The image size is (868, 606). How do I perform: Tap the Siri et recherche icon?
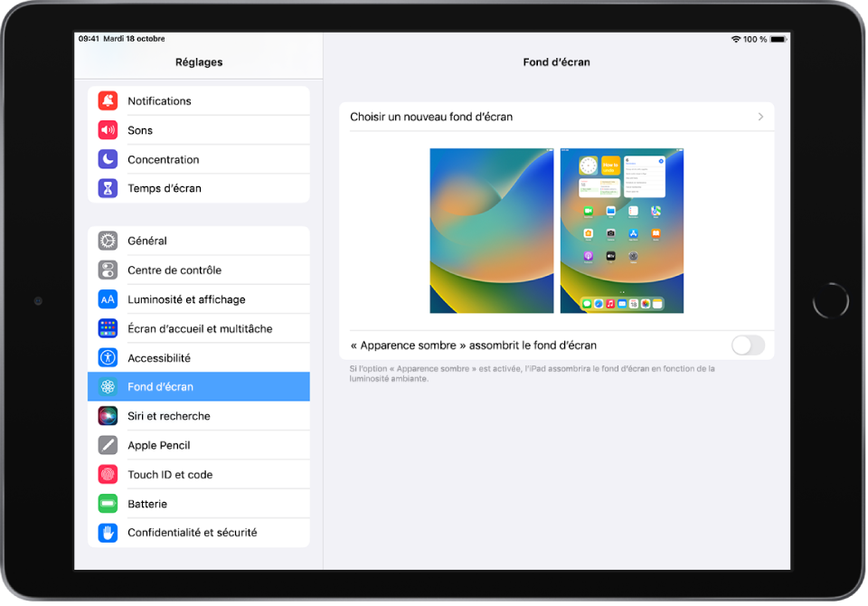(108, 416)
